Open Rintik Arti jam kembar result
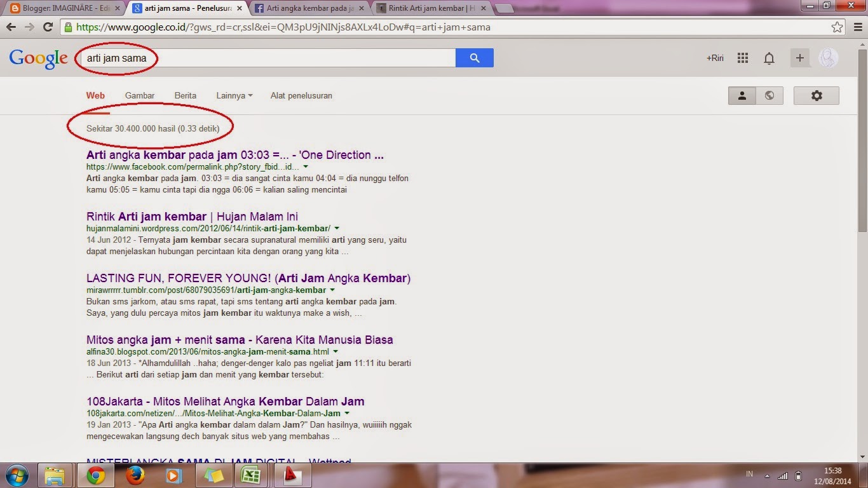The width and height of the screenshot is (868, 488). 192,217
